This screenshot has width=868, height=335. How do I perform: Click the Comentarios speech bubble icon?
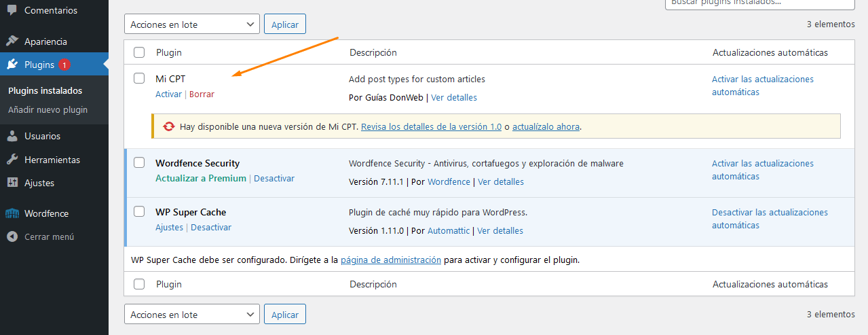[12, 11]
